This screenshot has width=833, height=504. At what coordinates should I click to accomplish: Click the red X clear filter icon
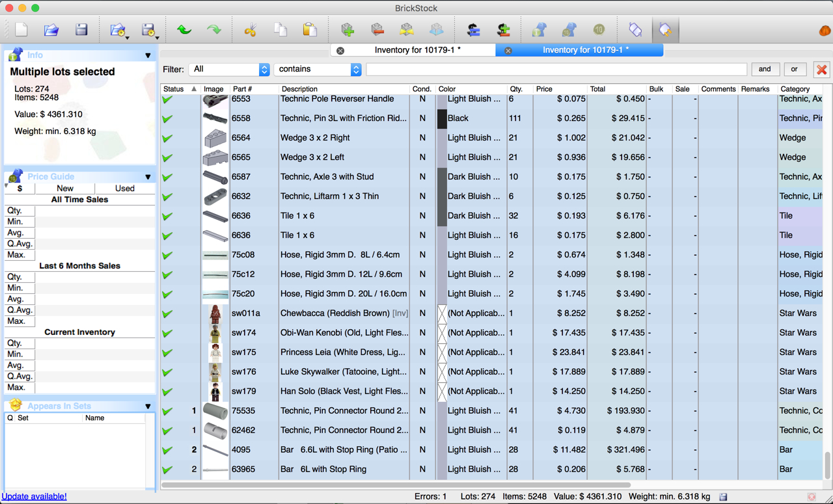coord(821,70)
